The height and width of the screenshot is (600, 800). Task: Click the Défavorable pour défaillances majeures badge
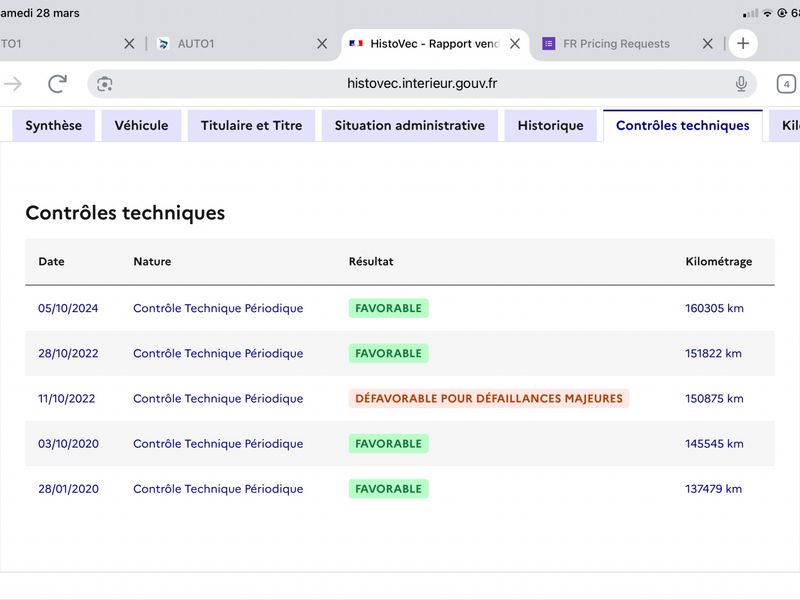tap(489, 398)
